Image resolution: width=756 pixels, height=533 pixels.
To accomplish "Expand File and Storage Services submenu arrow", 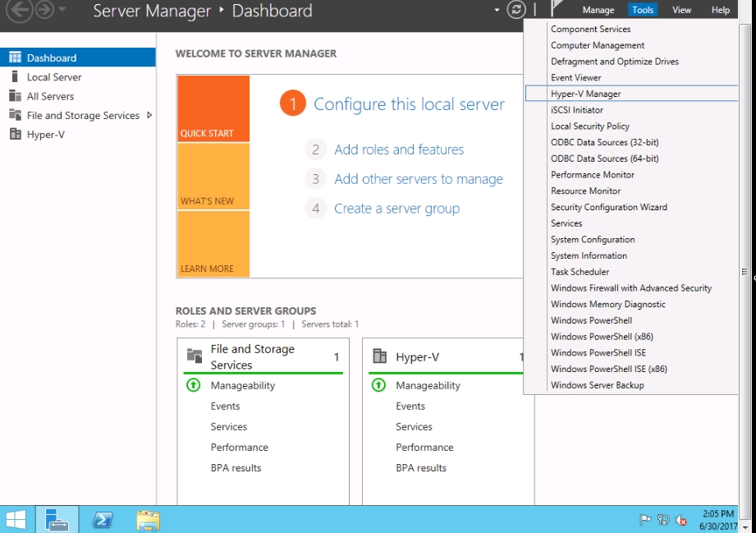I will click(149, 115).
